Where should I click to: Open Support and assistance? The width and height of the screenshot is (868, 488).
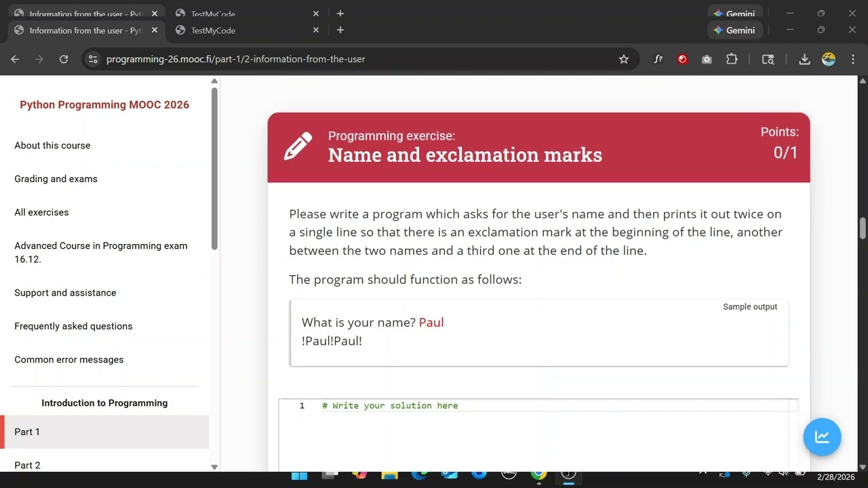(65, 293)
